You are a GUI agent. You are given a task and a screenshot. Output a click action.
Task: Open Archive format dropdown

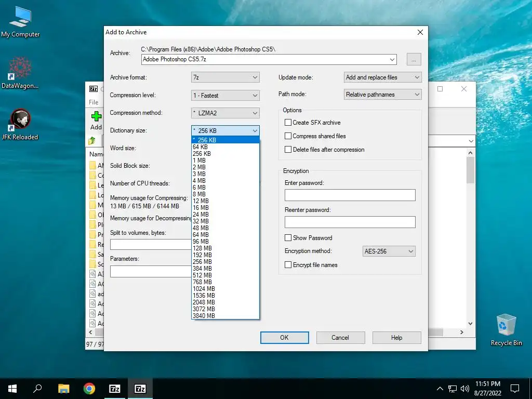225,77
